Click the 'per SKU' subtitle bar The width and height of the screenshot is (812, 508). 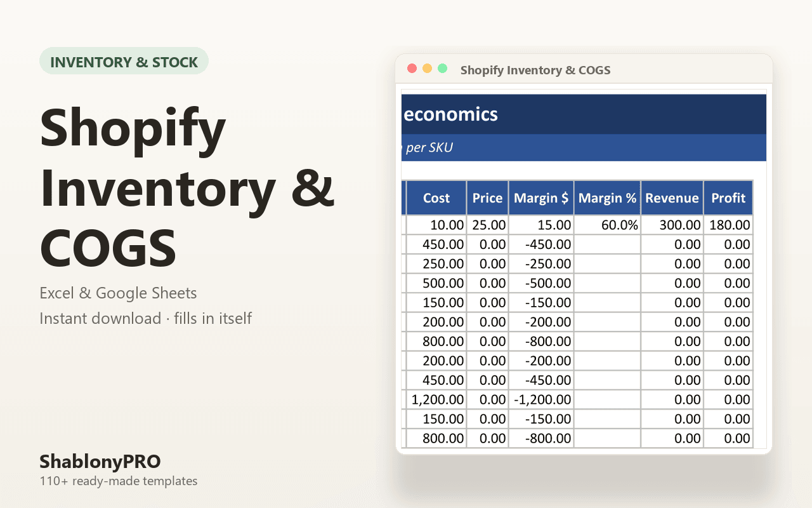[x=584, y=147]
